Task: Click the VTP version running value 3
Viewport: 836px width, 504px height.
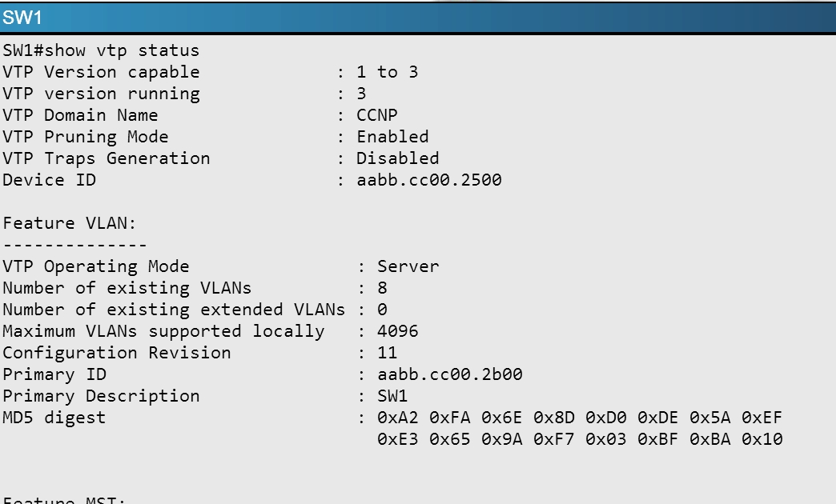Action: 361,94
